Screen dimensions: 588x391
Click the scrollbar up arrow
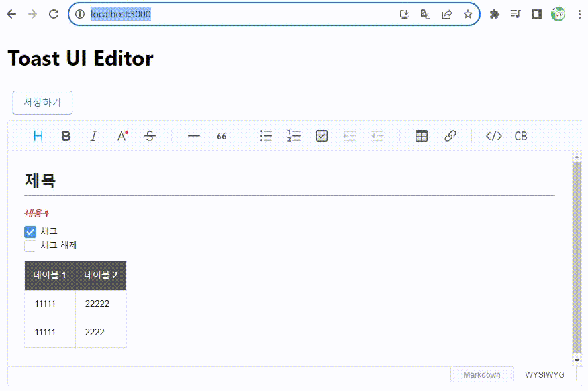577,157
